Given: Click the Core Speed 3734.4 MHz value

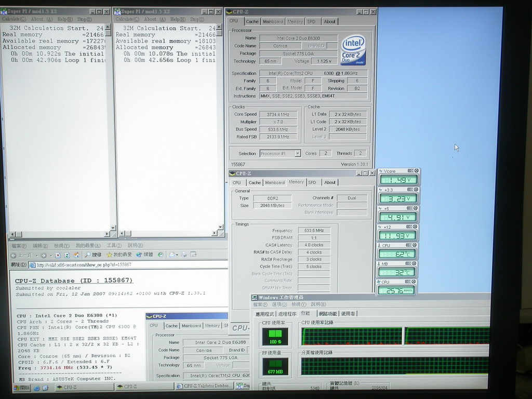Looking at the screenshot, I should tap(278, 114).
